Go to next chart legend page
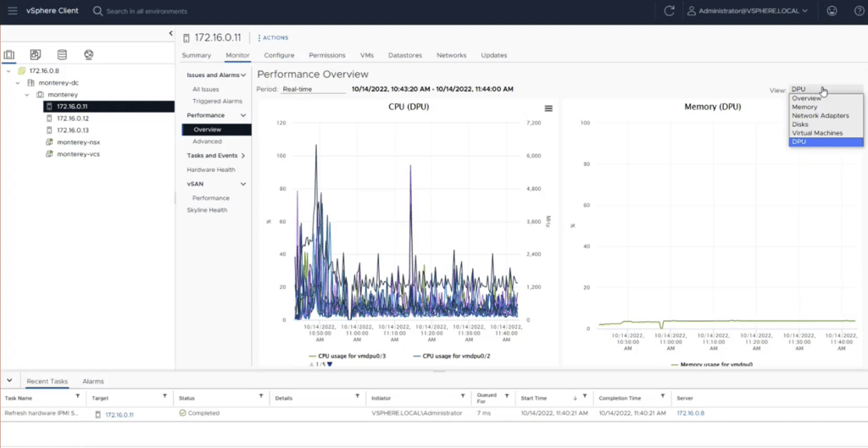 point(330,364)
